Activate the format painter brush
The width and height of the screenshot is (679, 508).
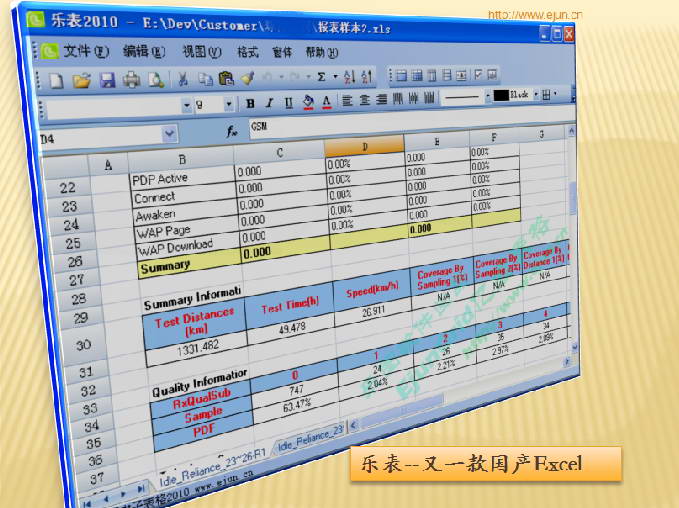point(247,78)
